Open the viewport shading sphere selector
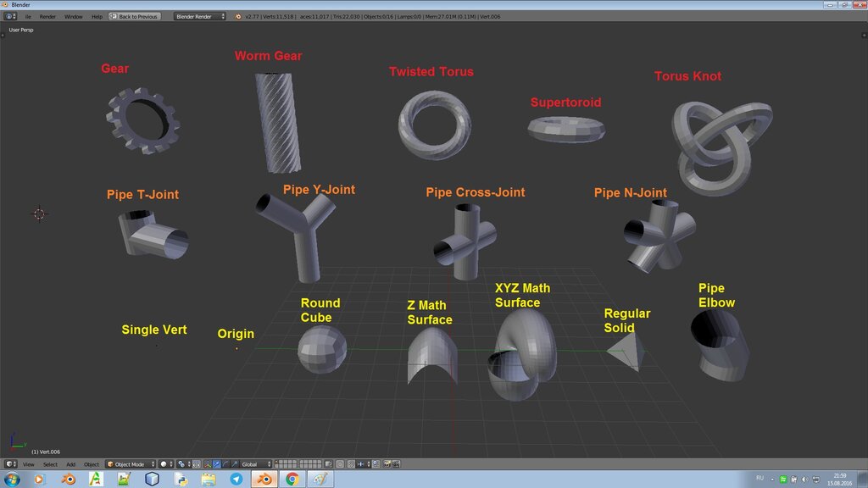 [x=166, y=464]
